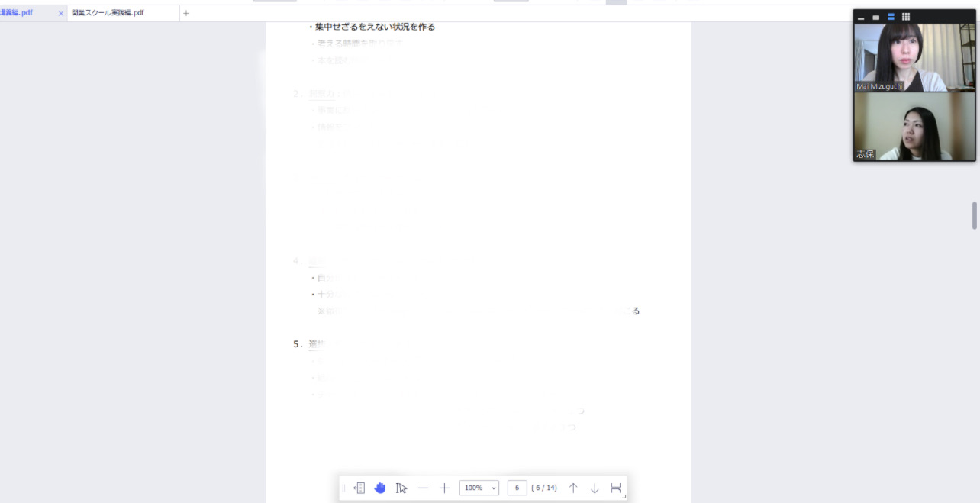This screenshot has height=503, width=980.
Task: Switch video panel to stacked thumbnail view
Action: click(x=891, y=17)
